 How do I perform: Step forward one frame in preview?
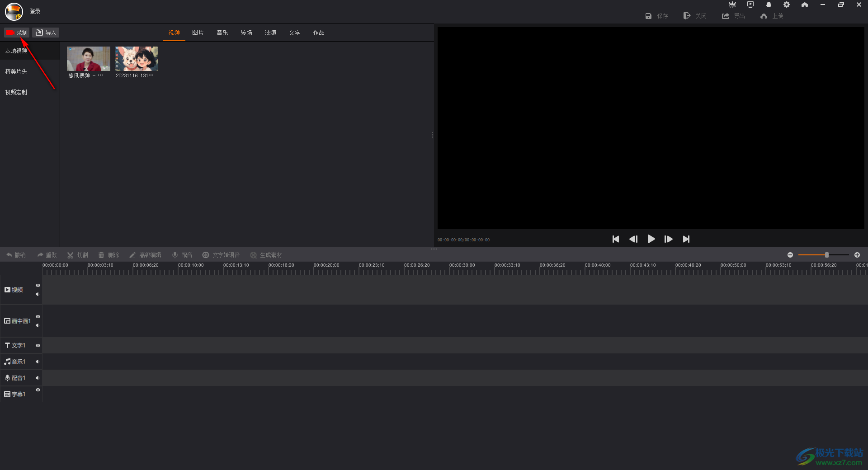[668, 239]
